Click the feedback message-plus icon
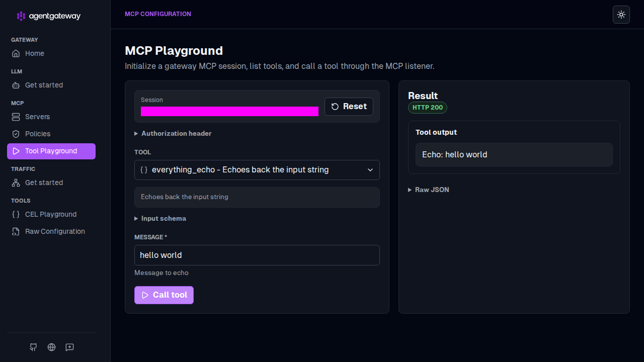Screen dimensions: 644x362 70,347
